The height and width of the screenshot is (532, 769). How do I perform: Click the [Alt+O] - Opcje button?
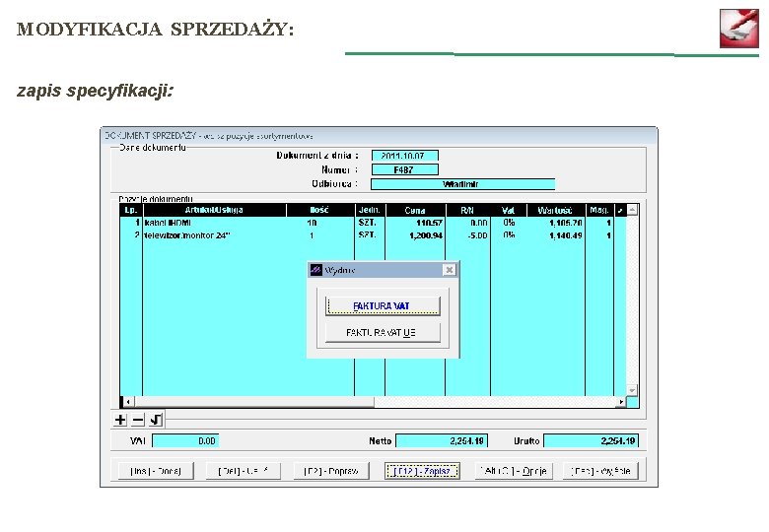coord(514,471)
